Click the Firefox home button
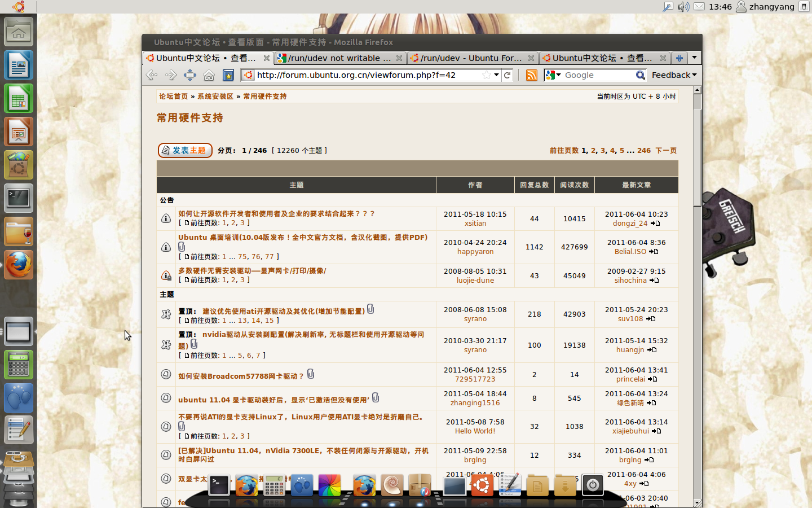 click(x=209, y=75)
